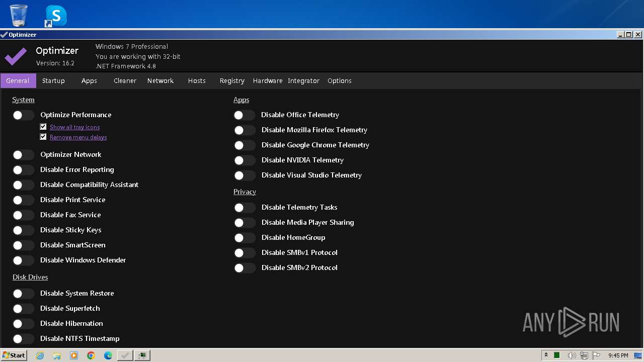644x362 pixels.
Task: Click the taskbar clock 9:45 PM
Action: 618,355
